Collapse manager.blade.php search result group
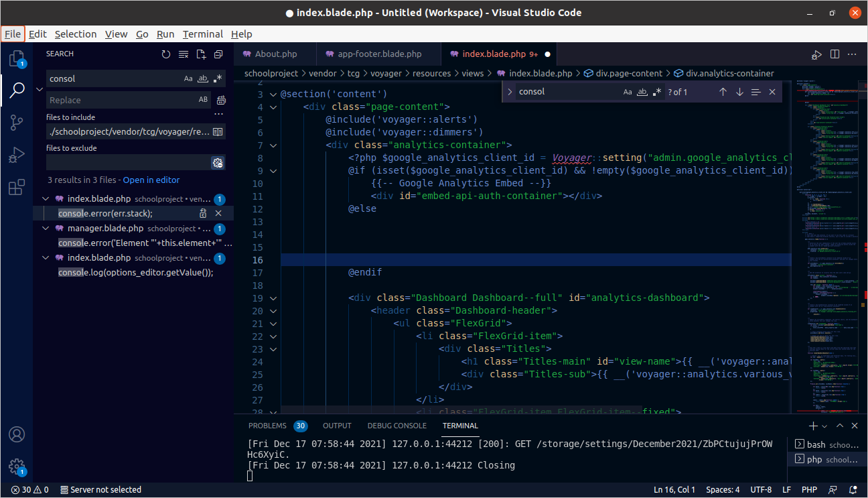Image resolution: width=868 pixels, height=498 pixels. tap(46, 229)
